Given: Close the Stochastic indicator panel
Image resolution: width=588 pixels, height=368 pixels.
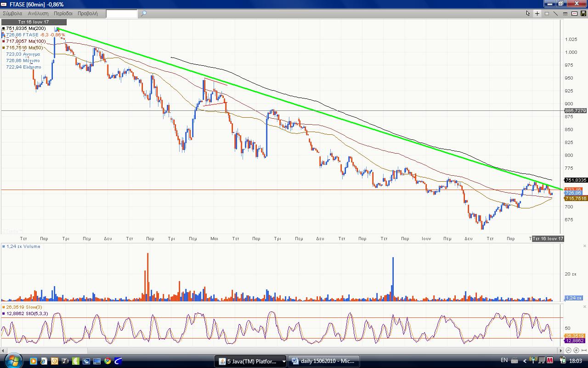Looking at the screenshot, I should (584, 306).
